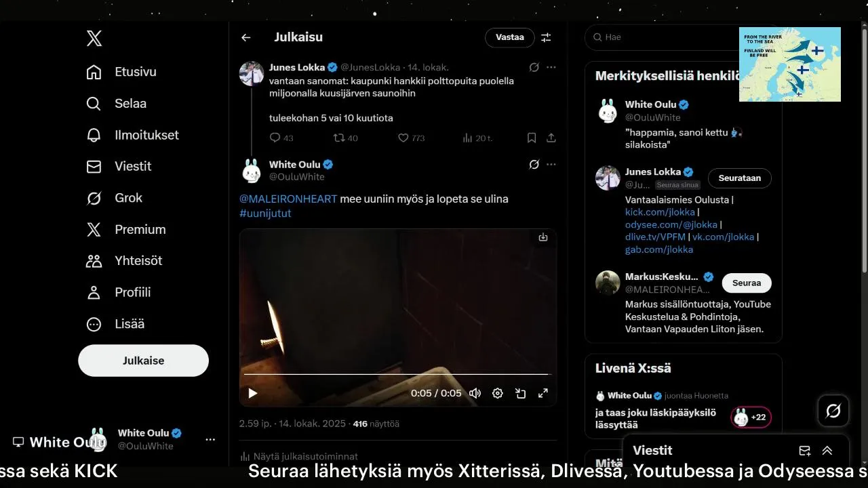
Task: Open kick.com/jlokka link
Action: point(660,212)
